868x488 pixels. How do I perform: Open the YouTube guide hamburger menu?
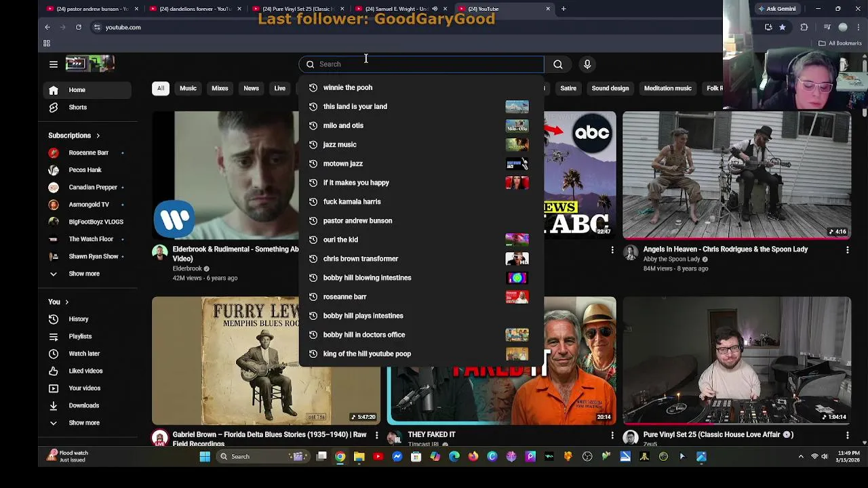(54, 64)
